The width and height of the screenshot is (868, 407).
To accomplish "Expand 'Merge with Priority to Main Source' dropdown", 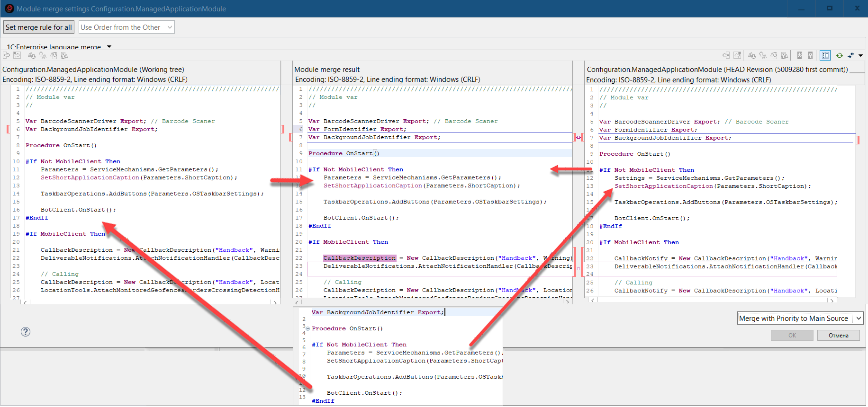I will click(x=859, y=319).
